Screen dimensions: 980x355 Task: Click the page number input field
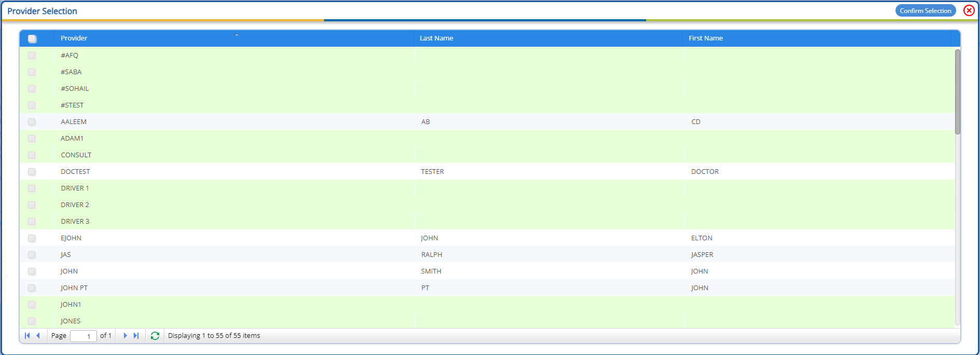(83, 336)
